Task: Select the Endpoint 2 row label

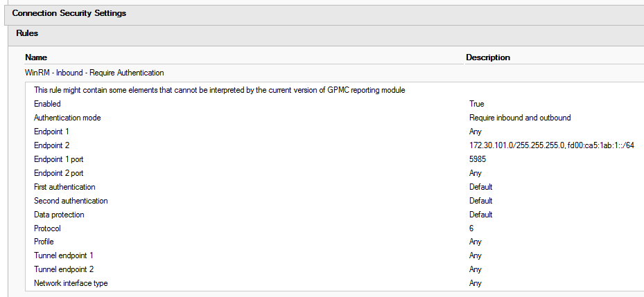Action: tap(49, 145)
